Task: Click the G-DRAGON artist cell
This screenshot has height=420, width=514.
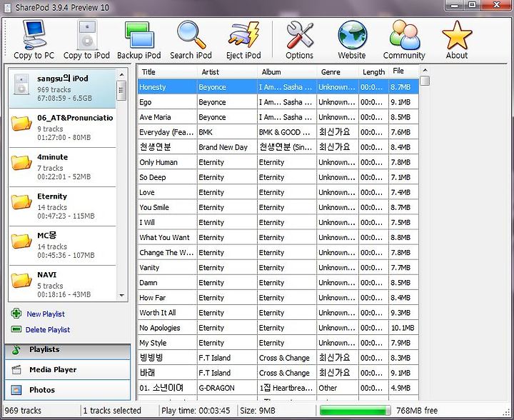Action: pyautogui.click(x=227, y=388)
